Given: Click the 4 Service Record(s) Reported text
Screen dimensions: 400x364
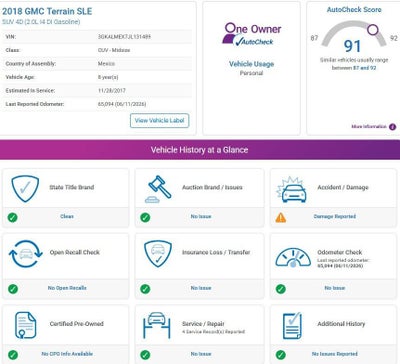Looking at the screenshot, I should click(x=213, y=332).
